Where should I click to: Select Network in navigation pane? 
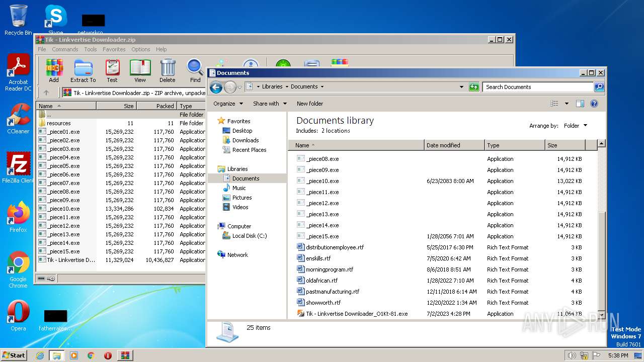237,255
